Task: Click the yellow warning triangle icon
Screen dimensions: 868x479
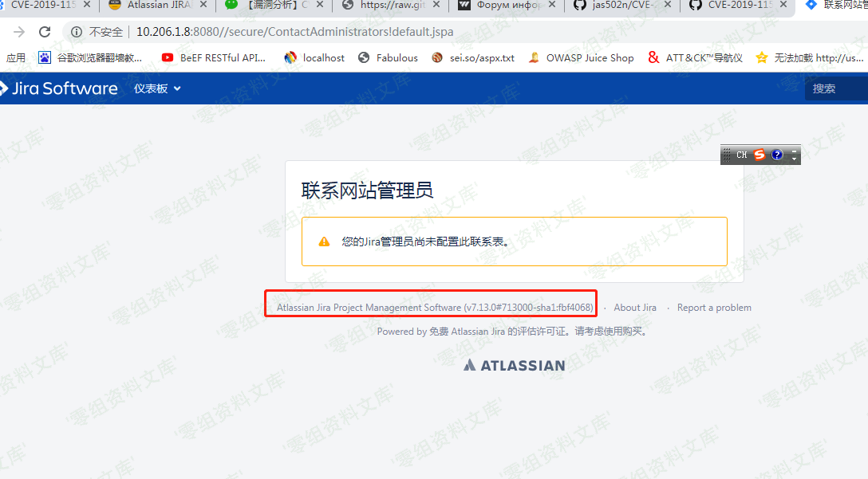Action: [324, 241]
